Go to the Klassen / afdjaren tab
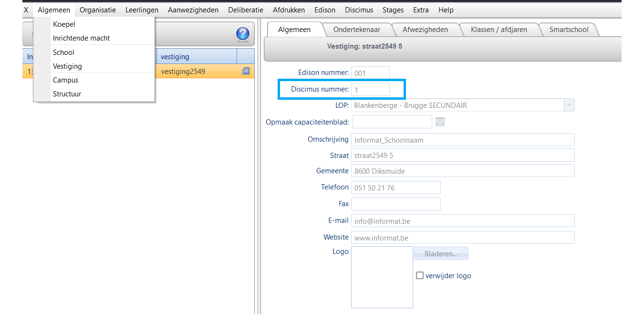 [x=499, y=30]
